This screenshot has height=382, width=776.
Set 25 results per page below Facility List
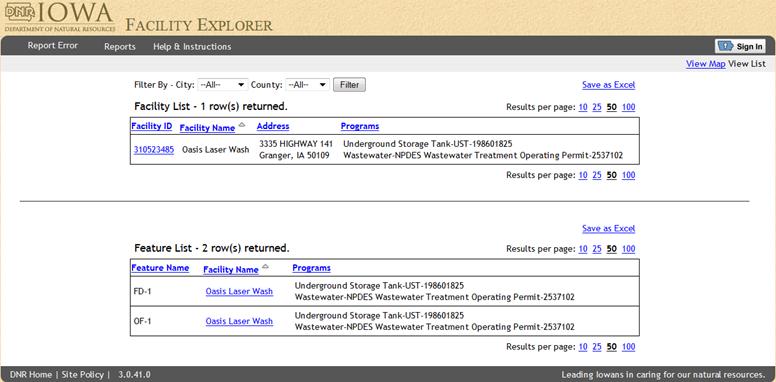click(597, 175)
